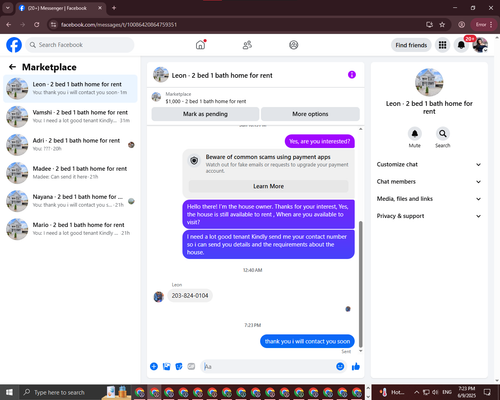Open new browser tab

point(114,8)
